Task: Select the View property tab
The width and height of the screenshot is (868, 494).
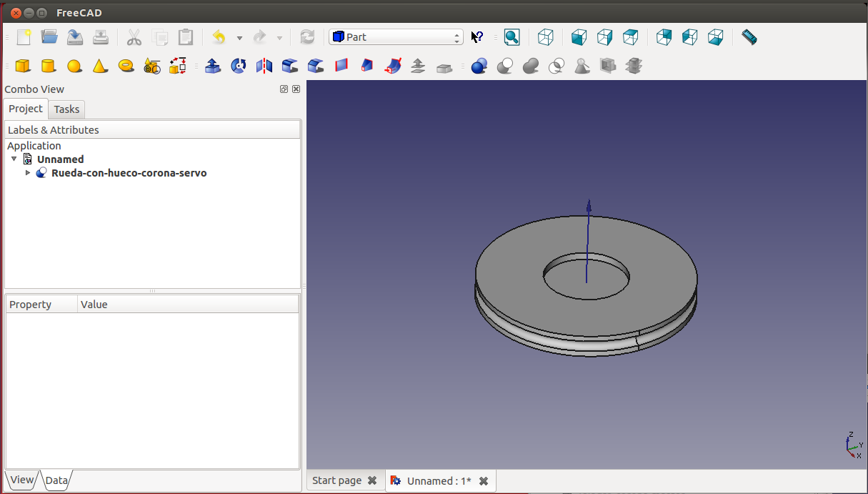Action: coord(21,480)
